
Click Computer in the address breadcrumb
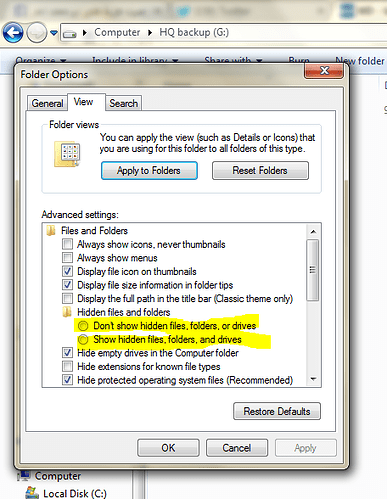117,32
